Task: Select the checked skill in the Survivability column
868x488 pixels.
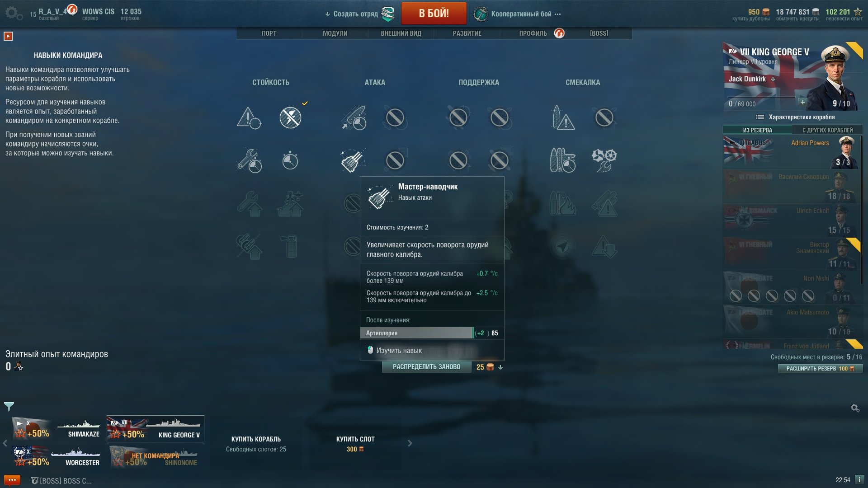Action: click(x=290, y=117)
